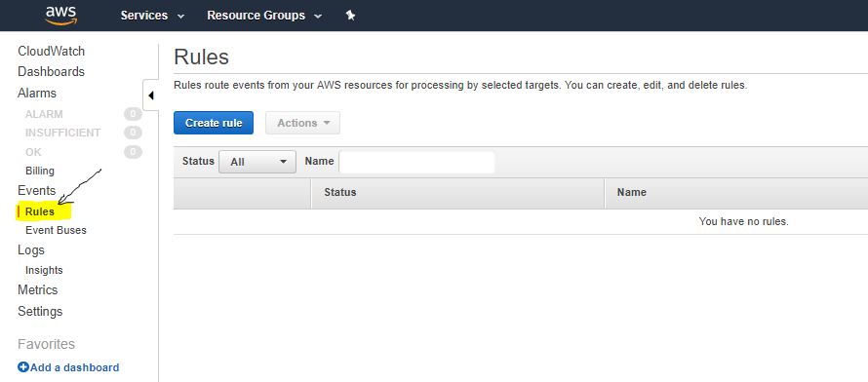868x382 pixels.
Task: Select the OK alarms entry
Action: point(33,152)
